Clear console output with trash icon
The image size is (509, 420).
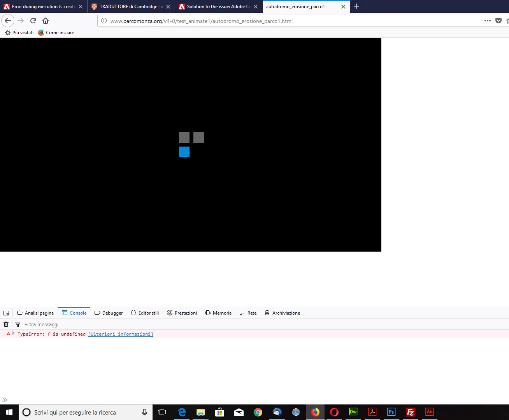pos(6,324)
